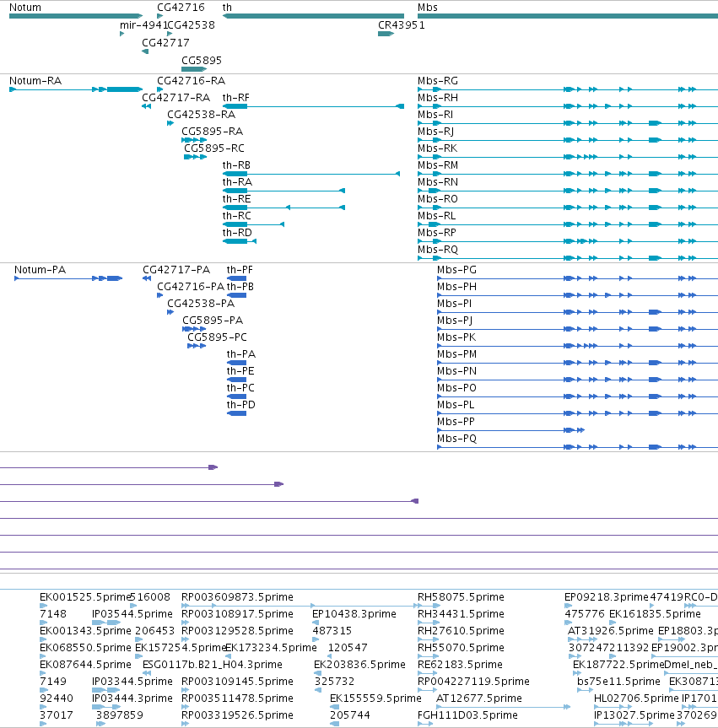Select the Mbs-PG protein label
This screenshot has height=728, width=718.
(456, 270)
